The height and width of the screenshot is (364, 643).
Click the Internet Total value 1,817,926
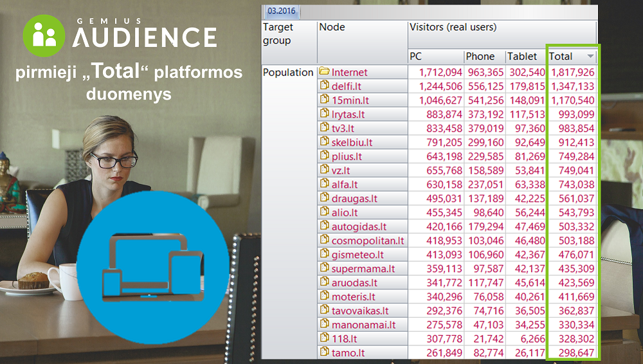click(572, 73)
